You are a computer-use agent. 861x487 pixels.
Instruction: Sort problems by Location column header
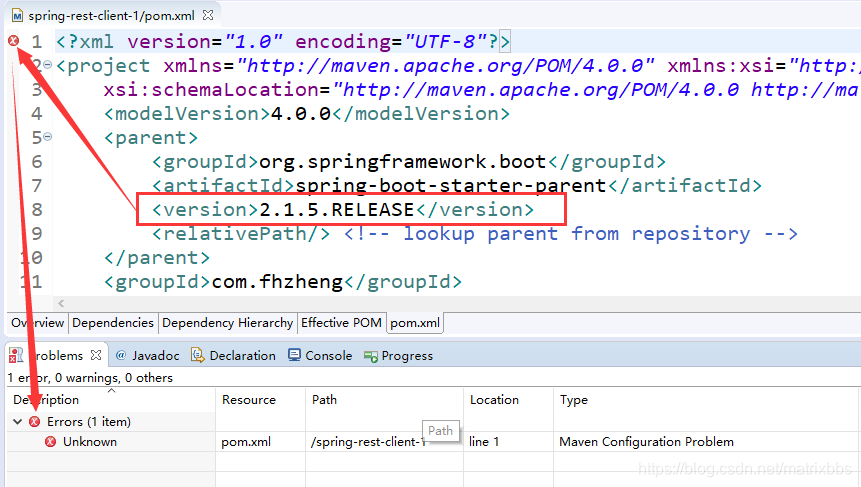508,400
